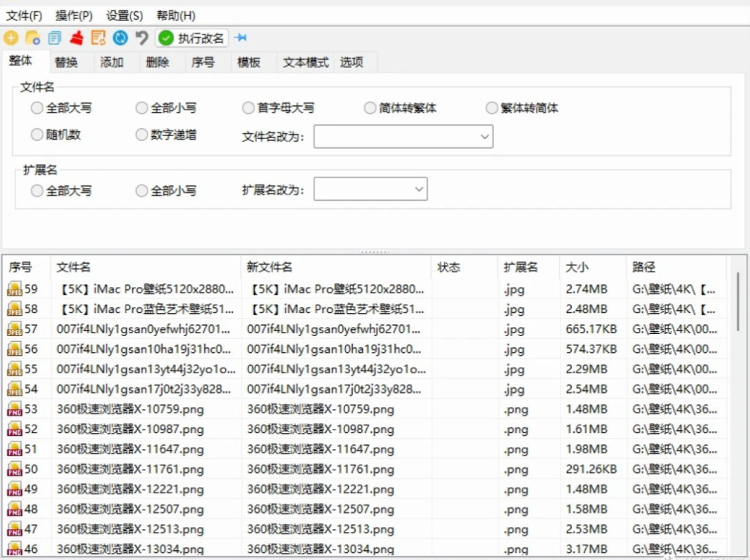Click the orange rename rules document icon
This screenshot has width=750, height=560.
(98, 38)
